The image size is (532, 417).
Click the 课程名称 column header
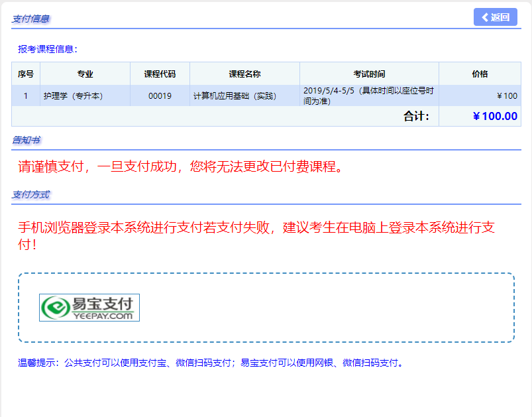click(244, 74)
